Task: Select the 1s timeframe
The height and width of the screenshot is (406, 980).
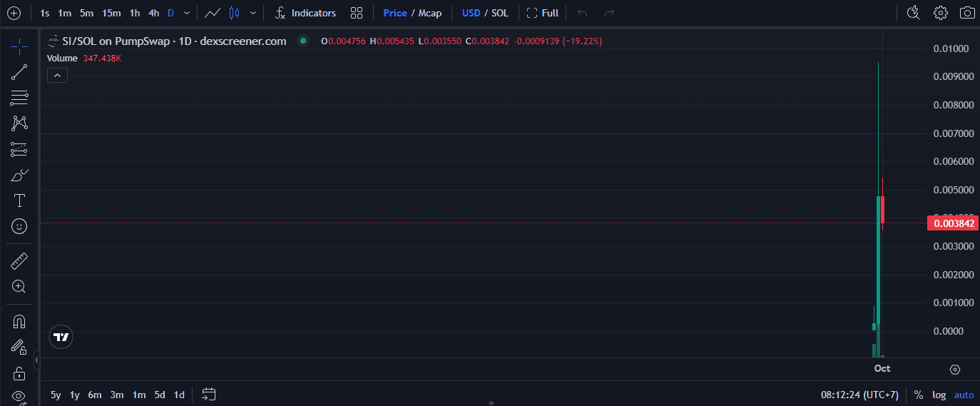Action: tap(45, 13)
